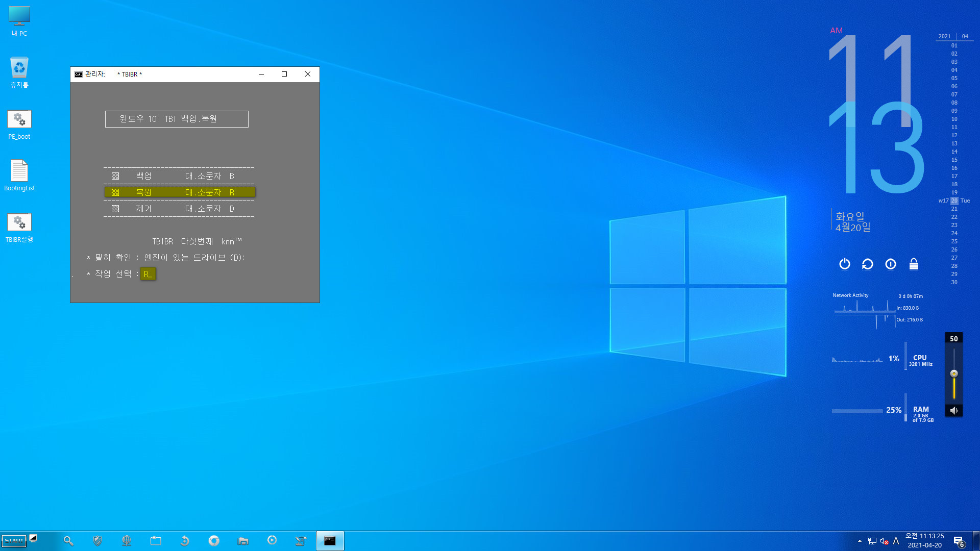The width and height of the screenshot is (980, 551).
Task: Click the power shutdown icon on widget
Action: 845,264
